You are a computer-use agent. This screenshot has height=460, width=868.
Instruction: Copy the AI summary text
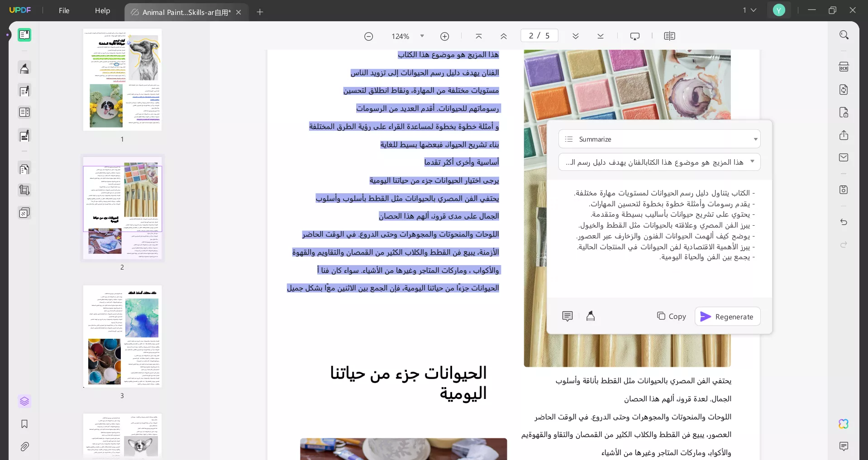pos(672,317)
